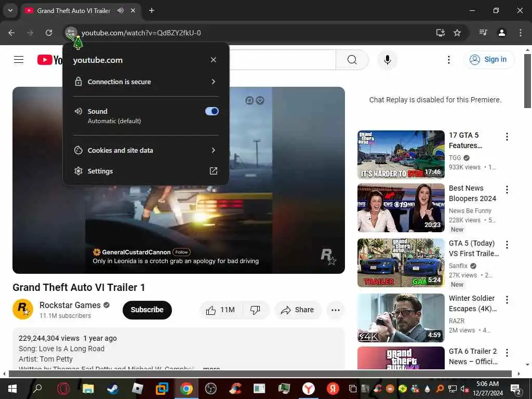The height and width of the screenshot is (399, 532).
Task: Open the Chrome profile icon
Action: [x=502, y=33]
